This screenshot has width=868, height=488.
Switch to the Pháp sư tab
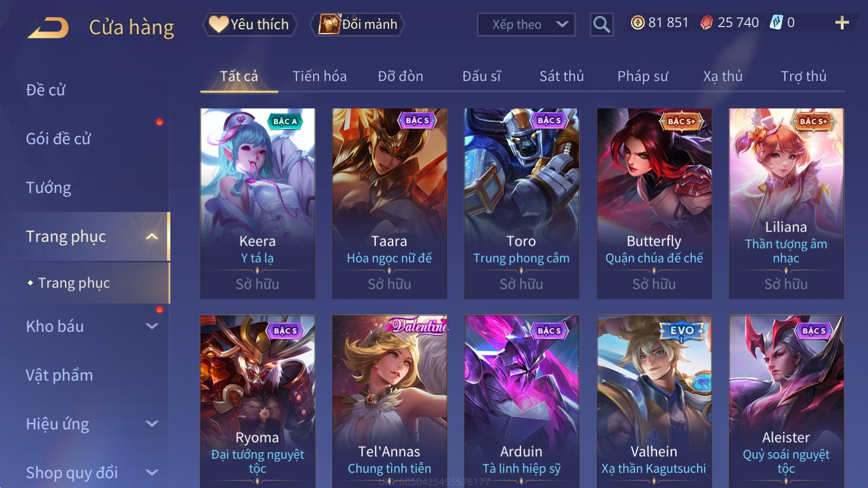(x=642, y=76)
